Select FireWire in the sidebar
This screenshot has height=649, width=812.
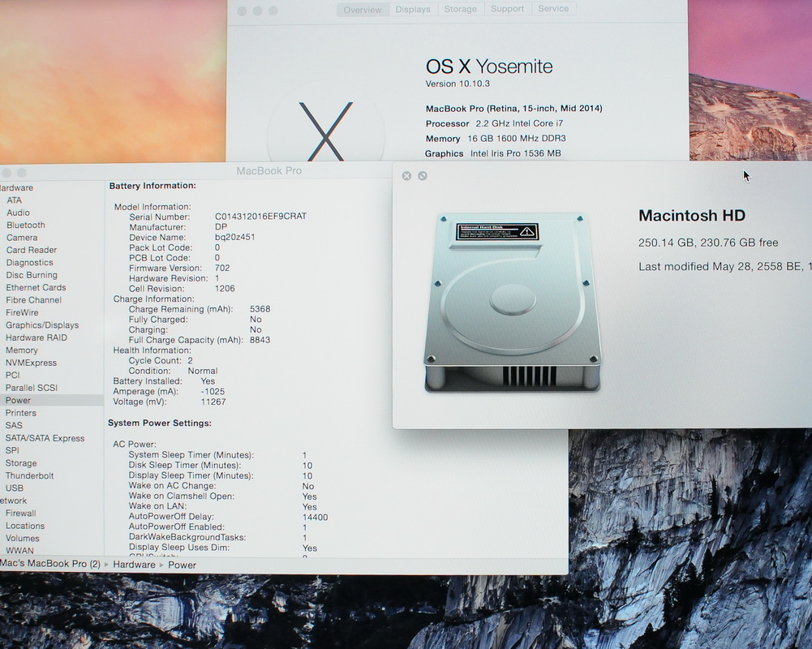click(22, 312)
